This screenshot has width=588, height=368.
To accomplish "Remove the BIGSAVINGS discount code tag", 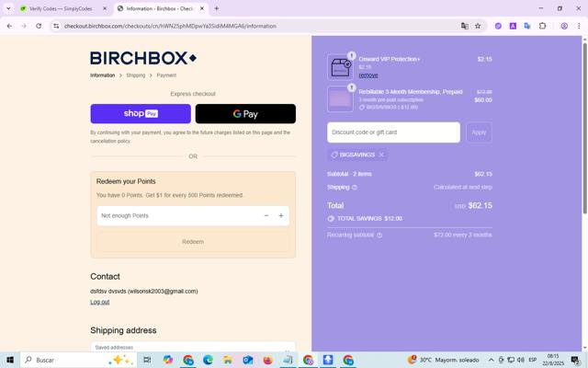I will [x=381, y=155].
